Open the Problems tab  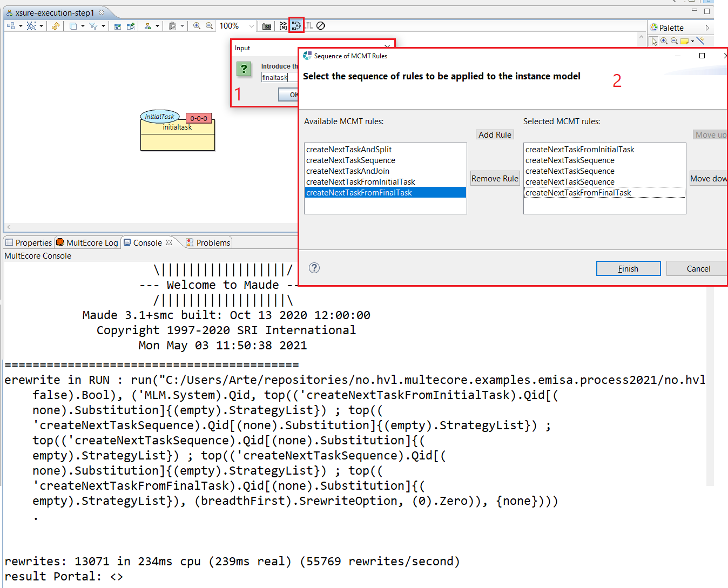[x=208, y=242]
